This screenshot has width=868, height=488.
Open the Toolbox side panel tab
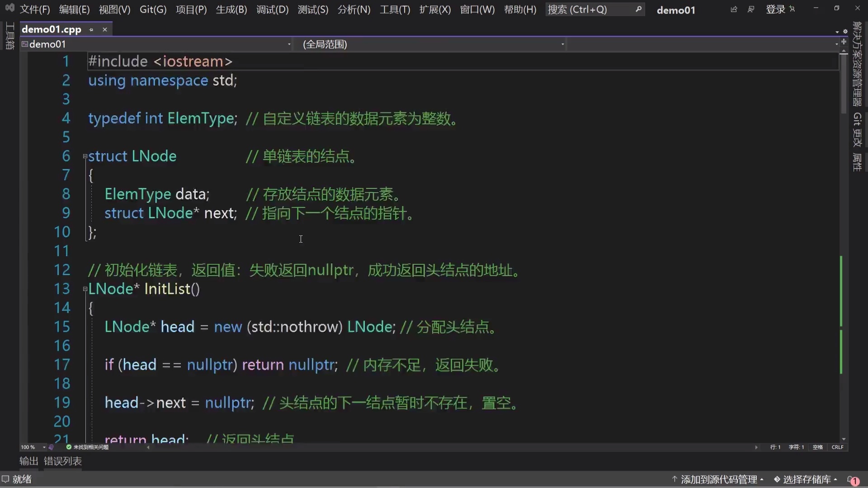pos(9,36)
